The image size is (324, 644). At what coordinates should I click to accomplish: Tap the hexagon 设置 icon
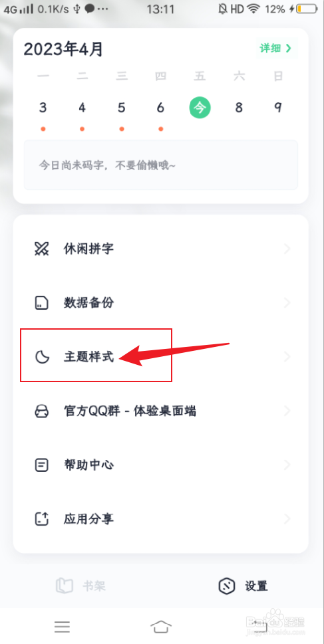[227, 586]
